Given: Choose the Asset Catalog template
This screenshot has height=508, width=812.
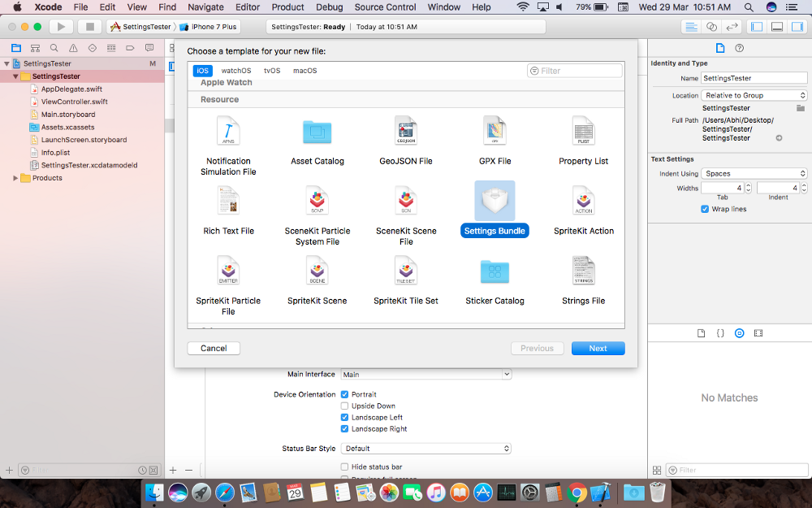Looking at the screenshot, I should [x=317, y=141].
